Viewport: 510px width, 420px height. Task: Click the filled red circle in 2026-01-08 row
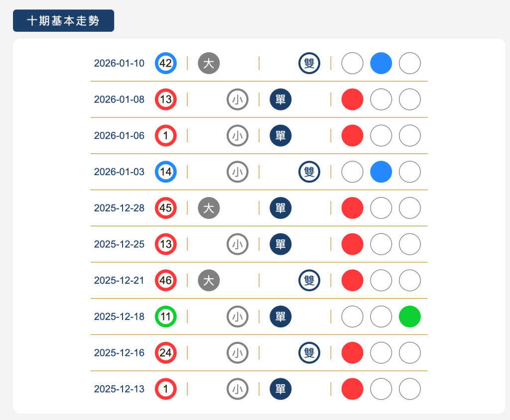tap(352, 100)
